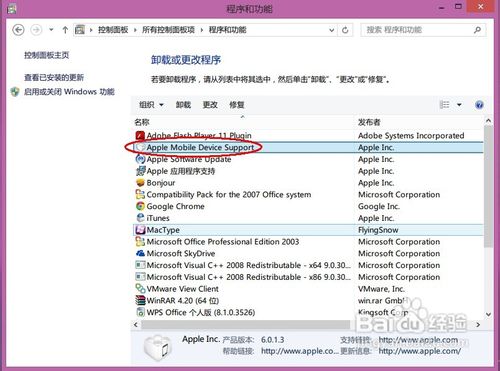Select Apple 应用程序支持 icon

[140, 171]
